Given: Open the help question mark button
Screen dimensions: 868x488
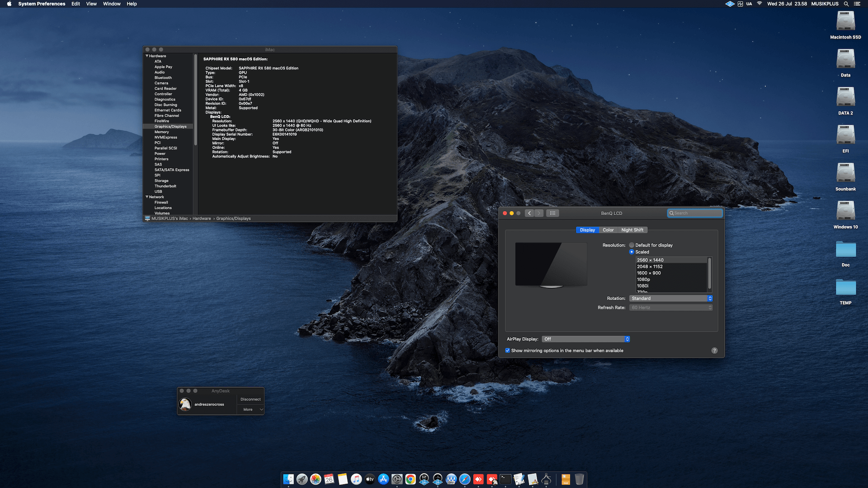Looking at the screenshot, I should click(x=714, y=351).
